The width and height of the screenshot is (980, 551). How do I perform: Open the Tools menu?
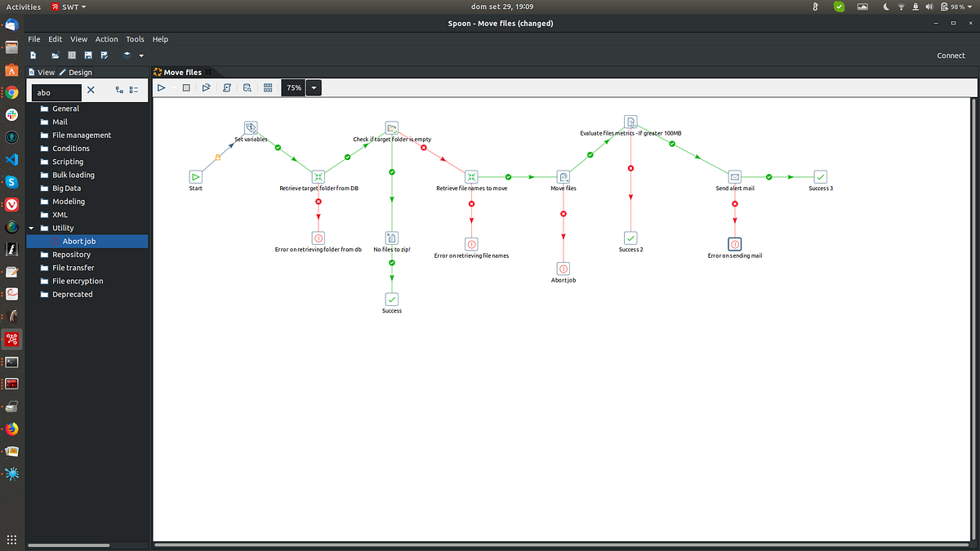tap(135, 38)
